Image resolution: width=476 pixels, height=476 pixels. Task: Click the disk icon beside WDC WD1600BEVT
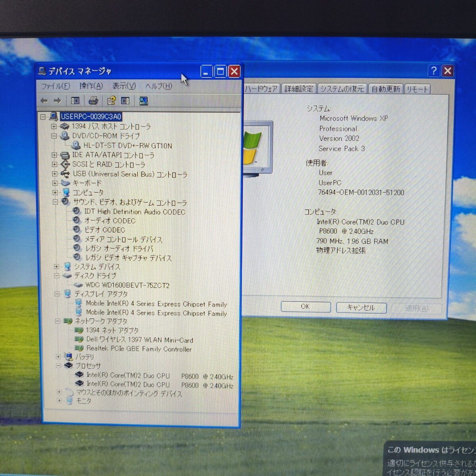click(78, 285)
